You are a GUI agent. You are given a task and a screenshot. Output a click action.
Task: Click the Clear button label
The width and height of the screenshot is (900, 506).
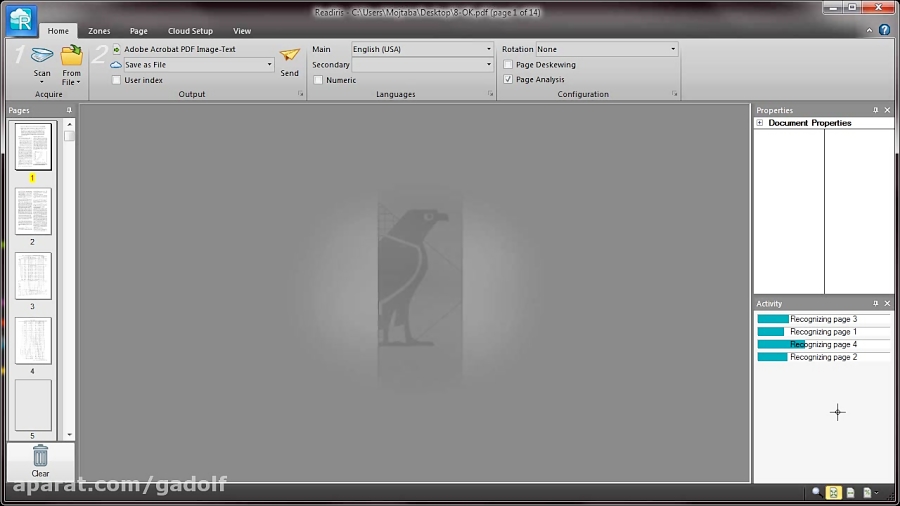click(x=40, y=474)
